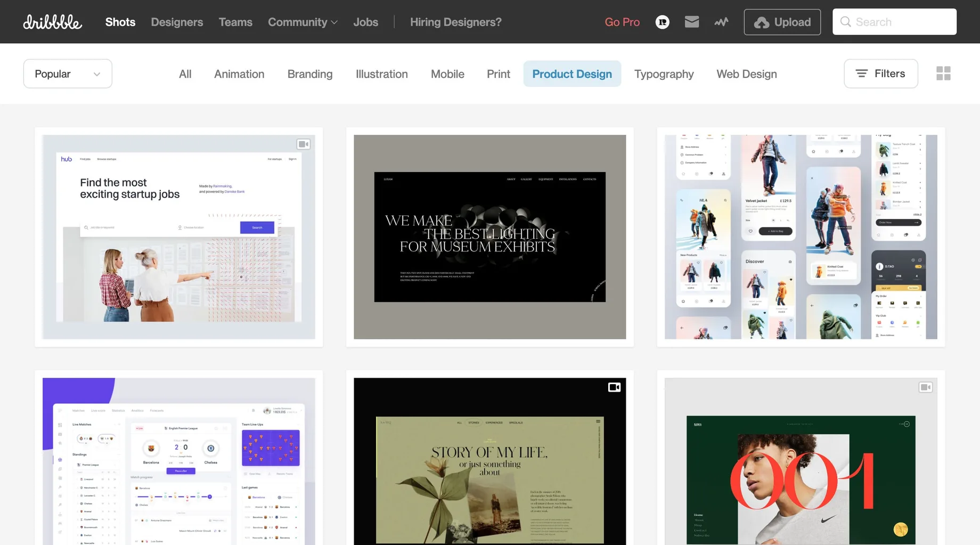
Task: Expand the Popular sort dropdown
Action: pos(68,74)
